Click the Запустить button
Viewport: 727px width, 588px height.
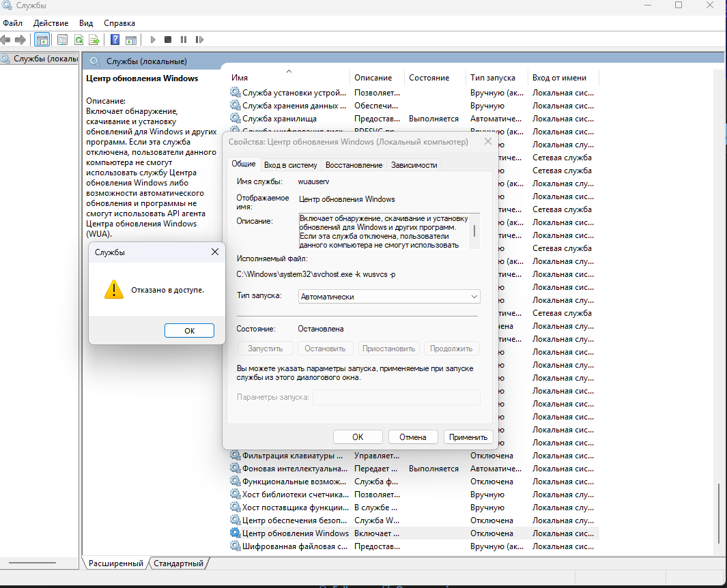point(266,349)
